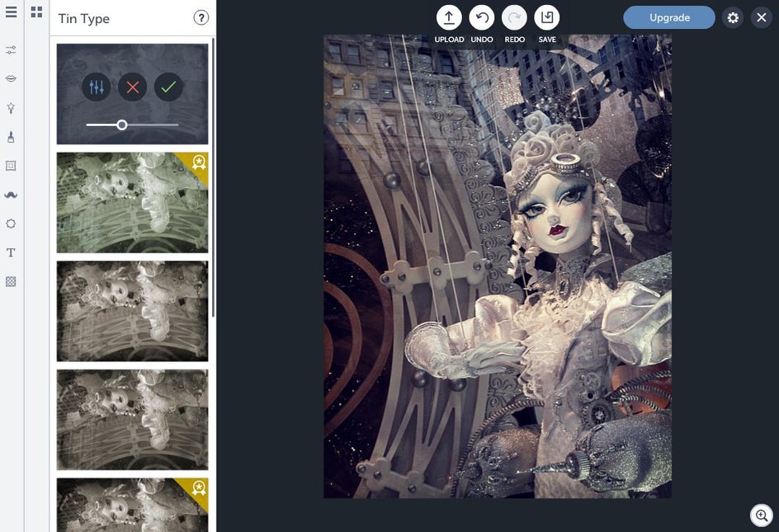This screenshot has height=532, width=779.
Task: Open the Artsy paintbrush tool
Action: [11, 137]
